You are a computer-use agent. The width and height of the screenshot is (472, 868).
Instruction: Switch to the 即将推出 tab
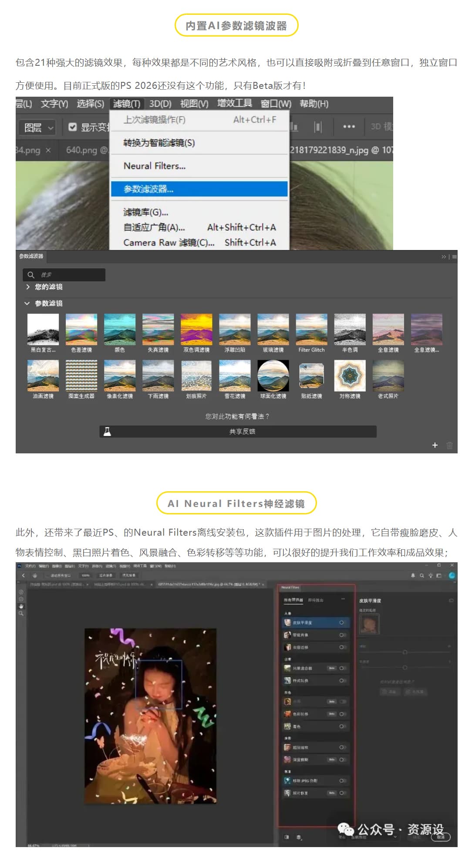(316, 600)
